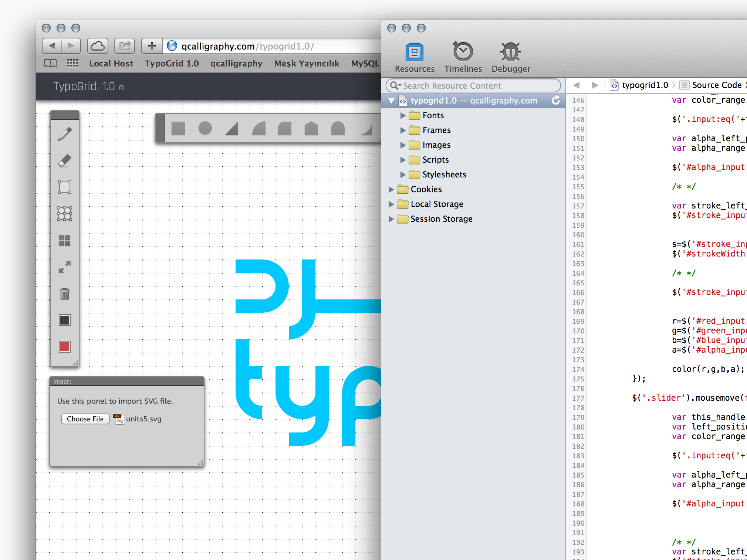Image resolution: width=747 pixels, height=560 pixels.
Task: Select the pencil drawing tool
Action: (65, 134)
